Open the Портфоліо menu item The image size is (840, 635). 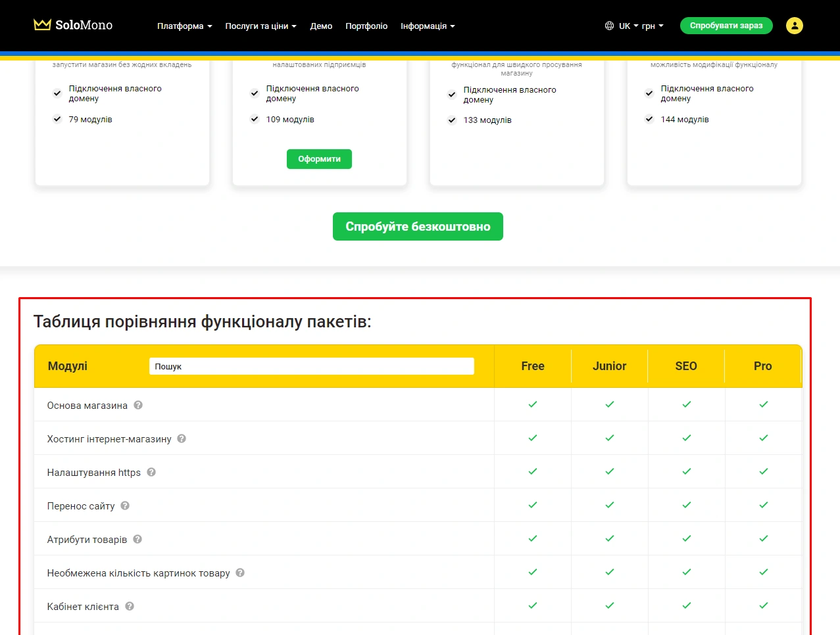(x=366, y=26)
